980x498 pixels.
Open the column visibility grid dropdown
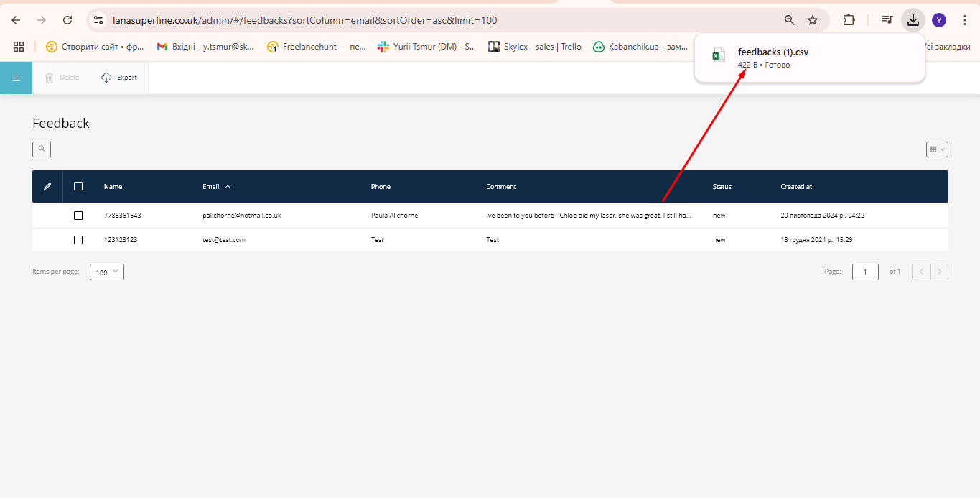pyautogui.click(x=937, y=149)
